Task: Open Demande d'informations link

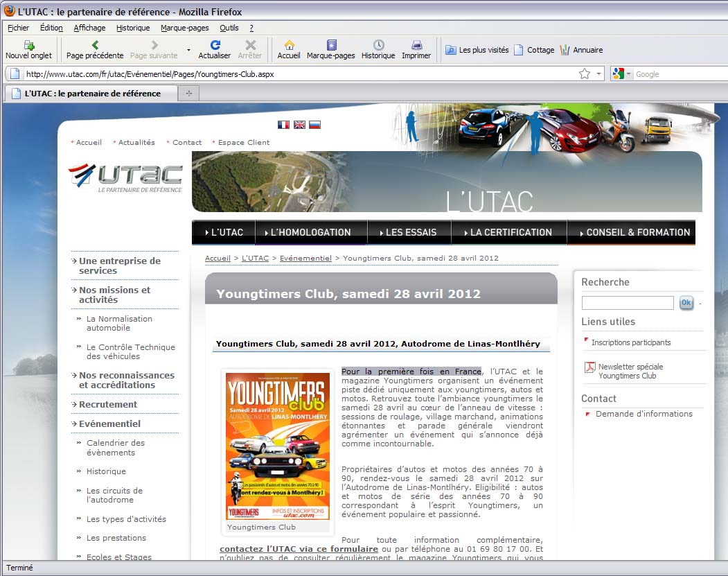Action: click(x=644, y=413)
